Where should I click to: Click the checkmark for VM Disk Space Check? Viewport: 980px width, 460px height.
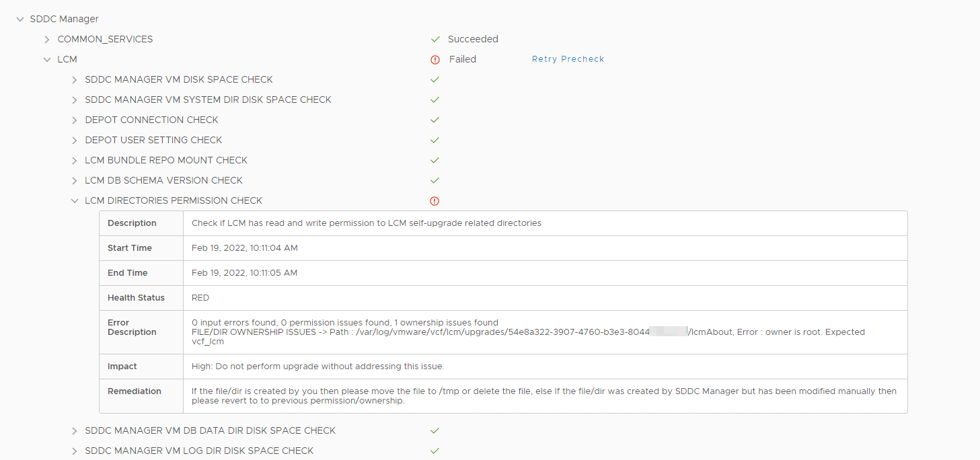(435, 79)
